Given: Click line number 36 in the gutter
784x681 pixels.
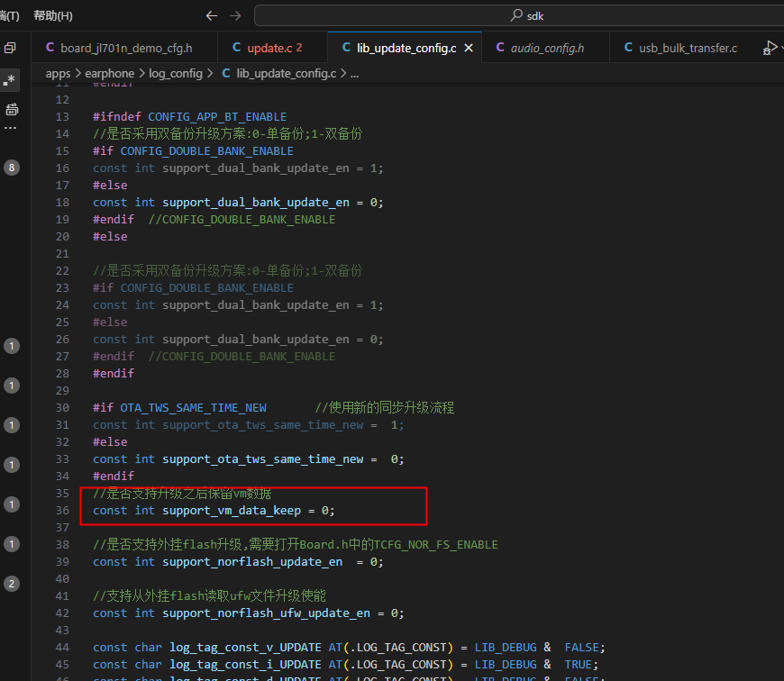Looking at the screenshot, I should tap(62, 511).
